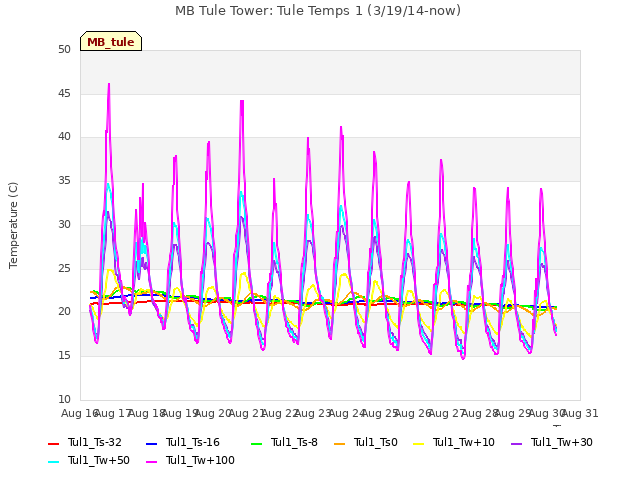
Task: Click the 45 y-axis tick label
Action: click(64, 93)
